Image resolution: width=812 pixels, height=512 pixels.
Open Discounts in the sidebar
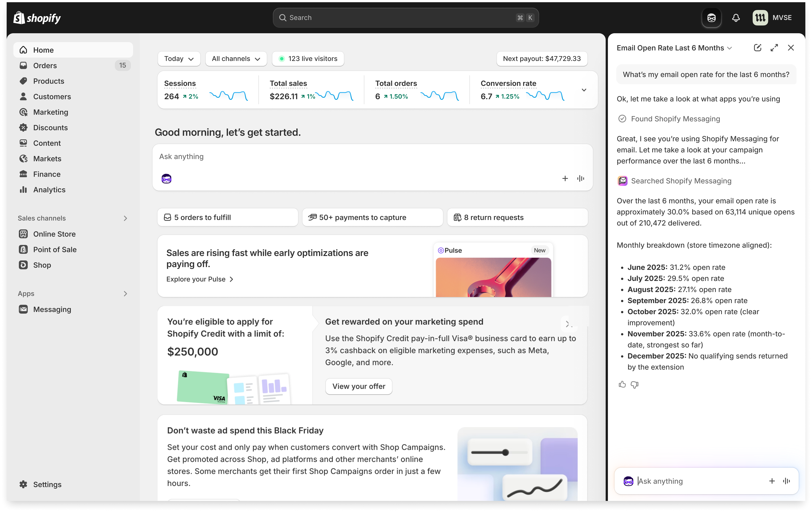click(x=73, y=127)
